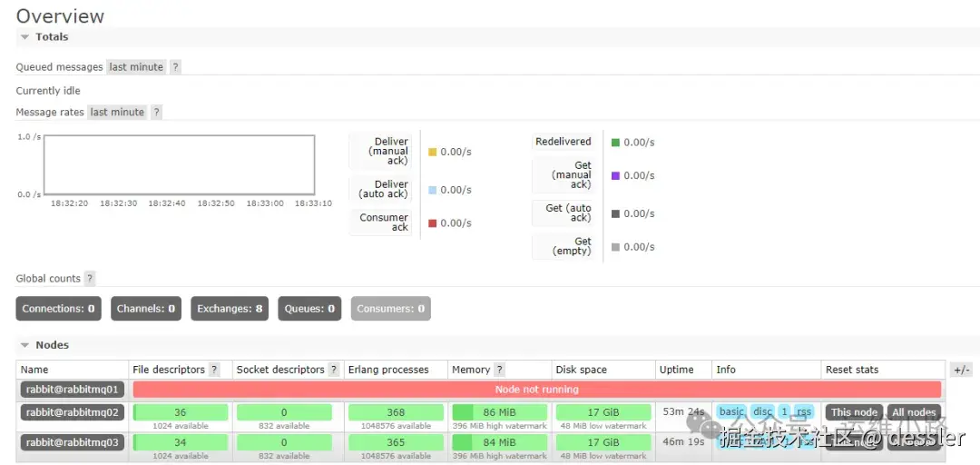This screenshot has width=980, height=465.
Task: Reset stats for All nodes on rabbitmq02
Action: tap(914, 412)
